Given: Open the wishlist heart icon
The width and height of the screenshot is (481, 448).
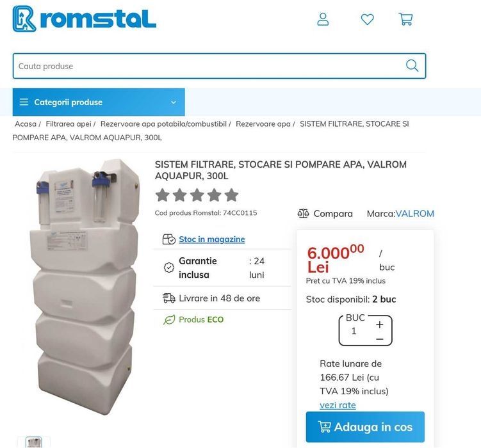Looking at the screenshot, I should pos(367,19).
